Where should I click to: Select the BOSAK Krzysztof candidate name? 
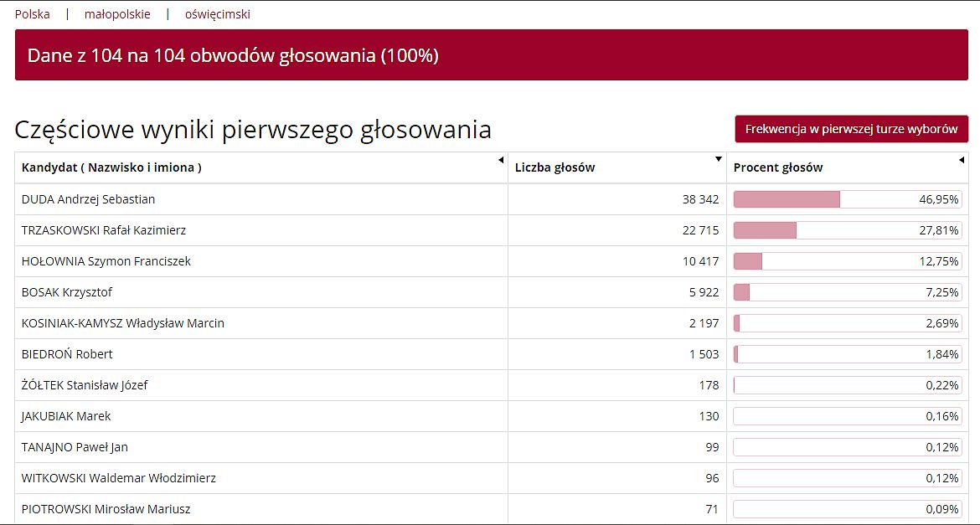[67, 292]
